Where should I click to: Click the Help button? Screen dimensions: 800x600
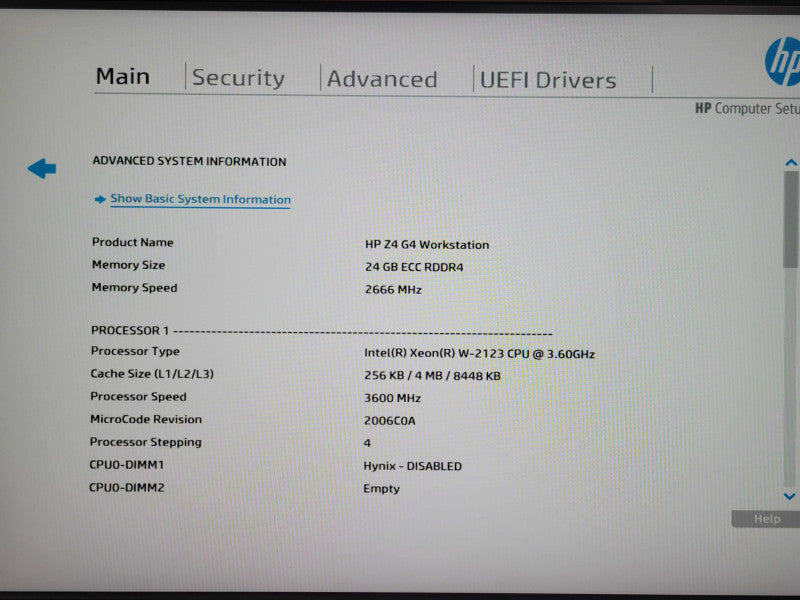coord(765,519)
